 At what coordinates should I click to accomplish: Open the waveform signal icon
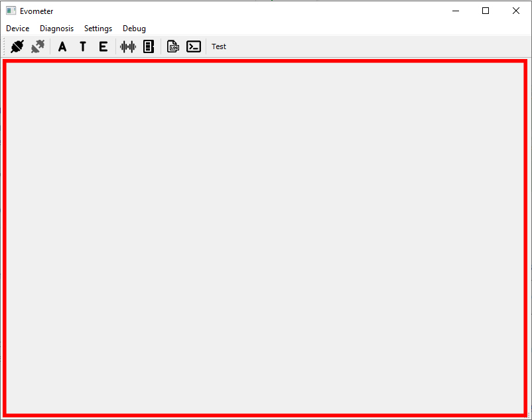point(128,46)
